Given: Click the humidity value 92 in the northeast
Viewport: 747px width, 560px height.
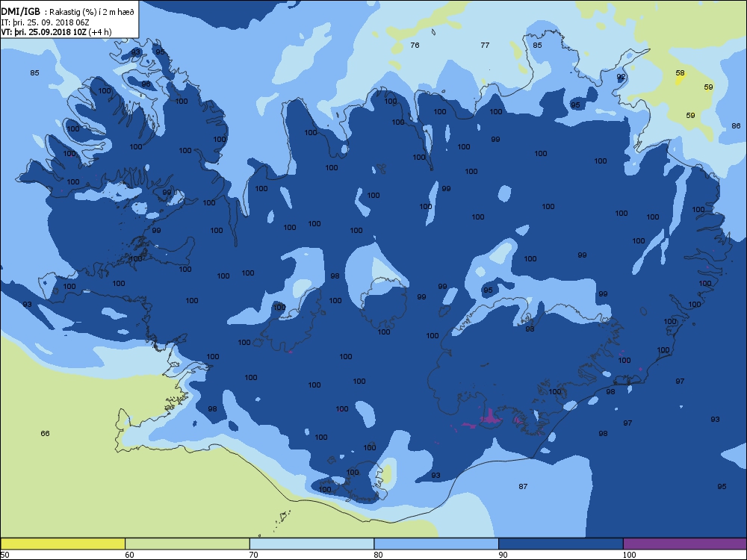Looking at the screenshot, I should (621, 77).
